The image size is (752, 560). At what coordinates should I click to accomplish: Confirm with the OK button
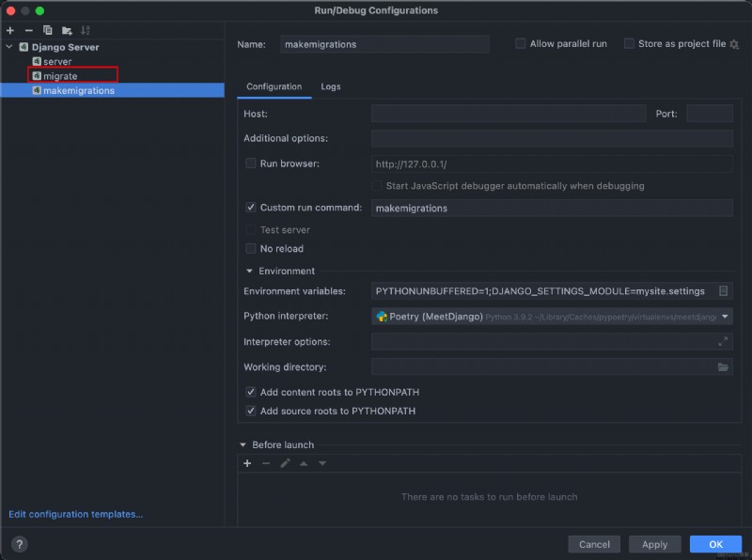pos(715,544)
